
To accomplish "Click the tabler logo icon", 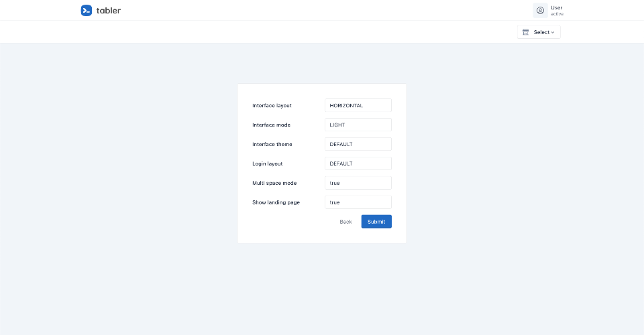I will tap(87, 10).
